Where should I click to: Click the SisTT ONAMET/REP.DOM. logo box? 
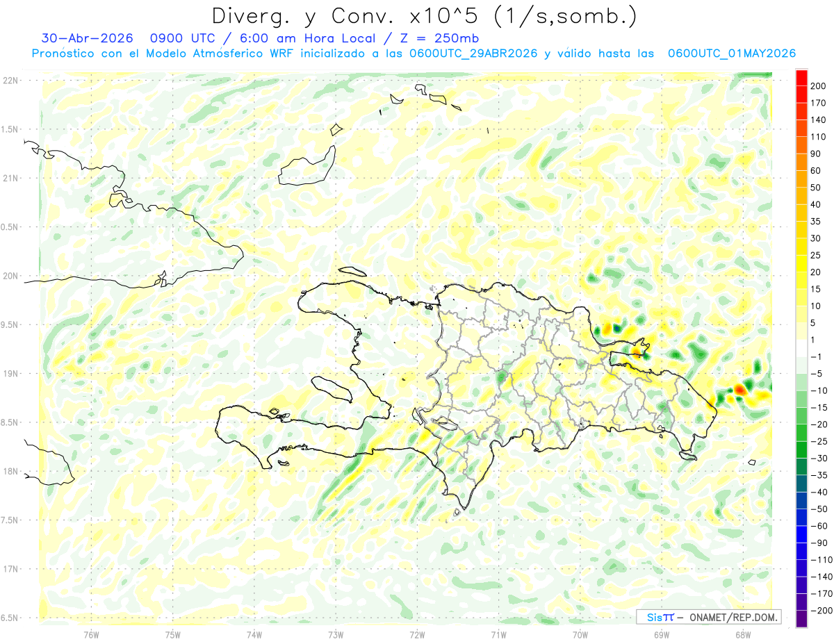(708, 617)
